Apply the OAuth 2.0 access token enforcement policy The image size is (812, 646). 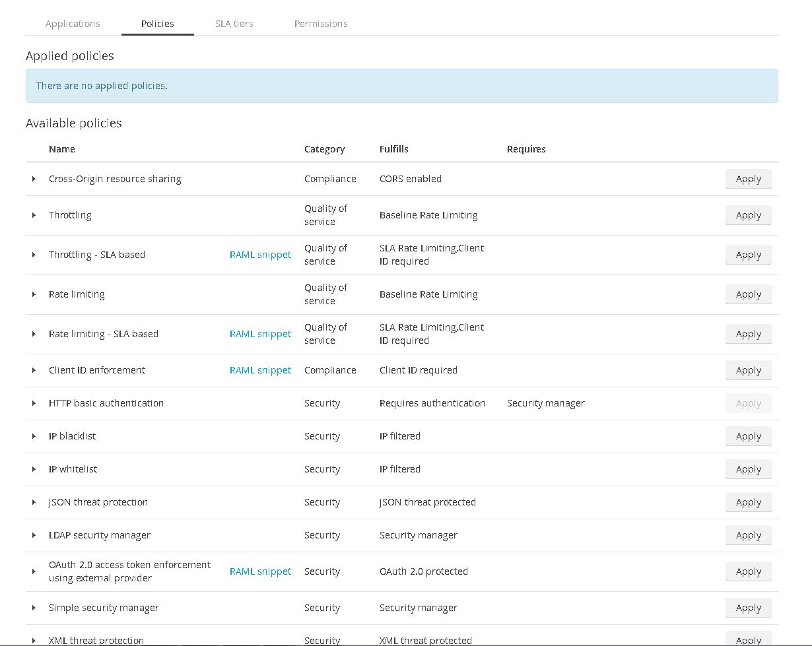click(x=748, y=571)
